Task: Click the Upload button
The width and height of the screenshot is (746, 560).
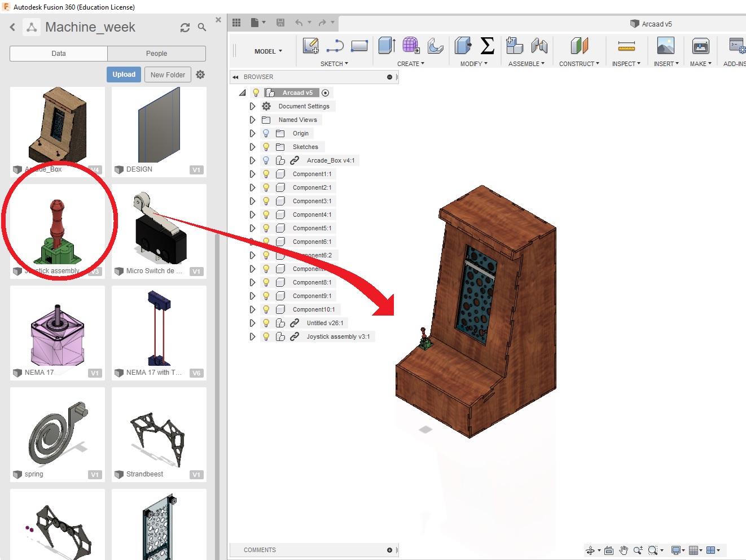Action: 124,75
